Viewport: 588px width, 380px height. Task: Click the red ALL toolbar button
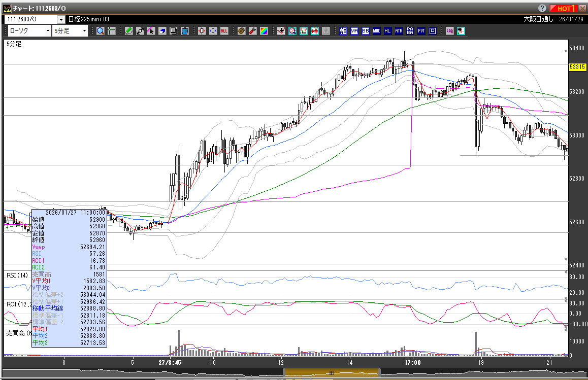[223, 31]
